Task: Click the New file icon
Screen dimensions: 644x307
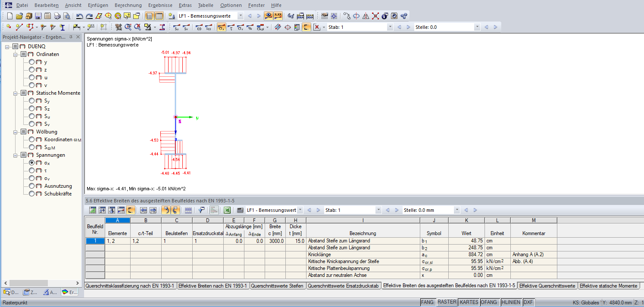Action: (10, 16)
